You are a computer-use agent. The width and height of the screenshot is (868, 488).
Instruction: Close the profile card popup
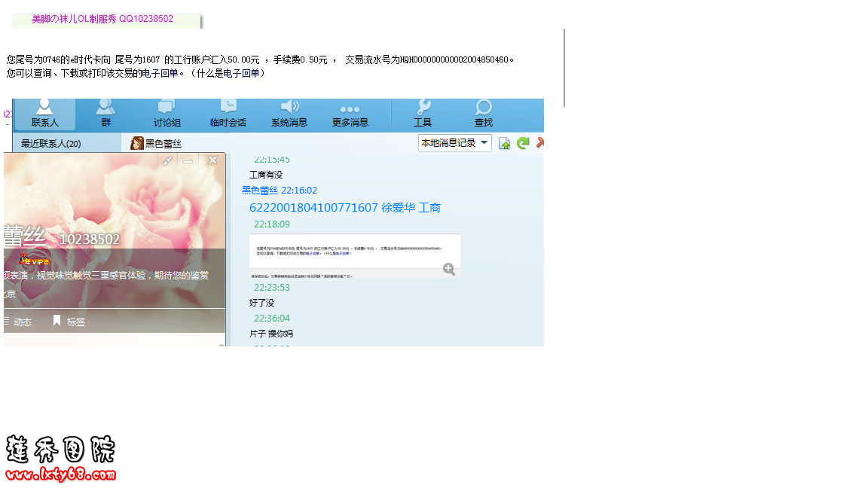coord(212,160)
